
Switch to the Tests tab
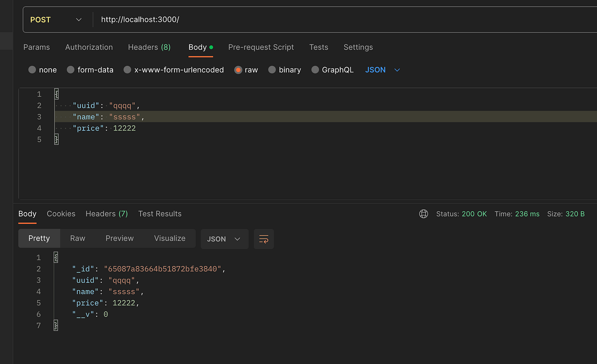pos(319,47)
